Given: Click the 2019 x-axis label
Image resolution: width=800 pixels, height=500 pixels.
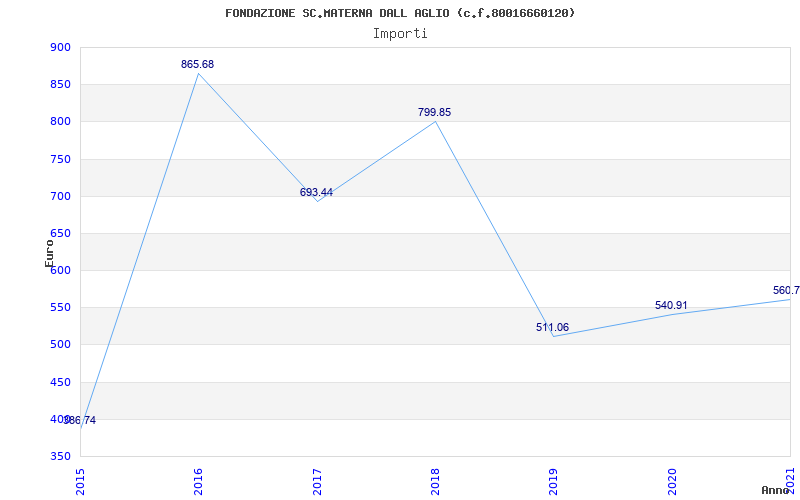Looking at the screenshot, I should pyautogui.click(x=554, y=481).
